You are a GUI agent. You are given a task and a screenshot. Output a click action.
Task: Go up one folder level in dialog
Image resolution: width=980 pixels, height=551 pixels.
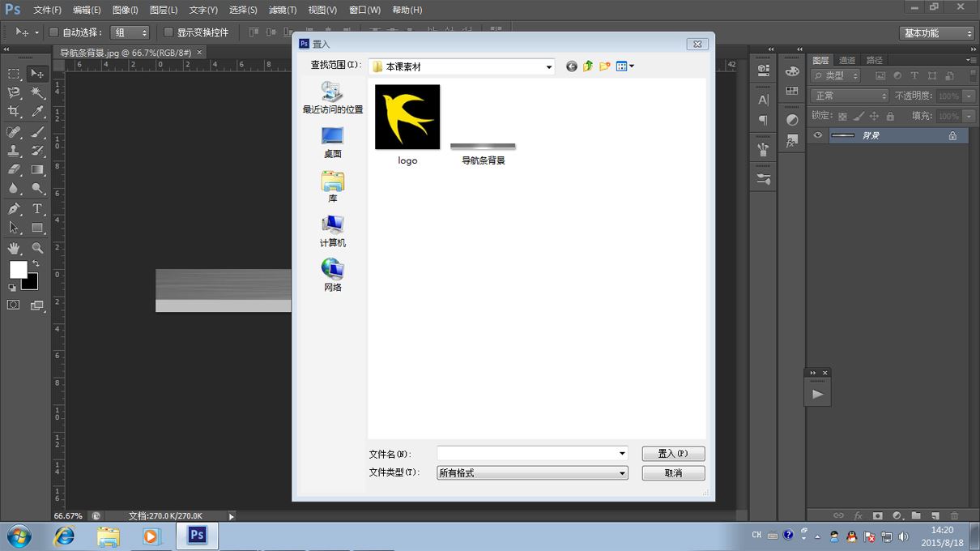588,66
